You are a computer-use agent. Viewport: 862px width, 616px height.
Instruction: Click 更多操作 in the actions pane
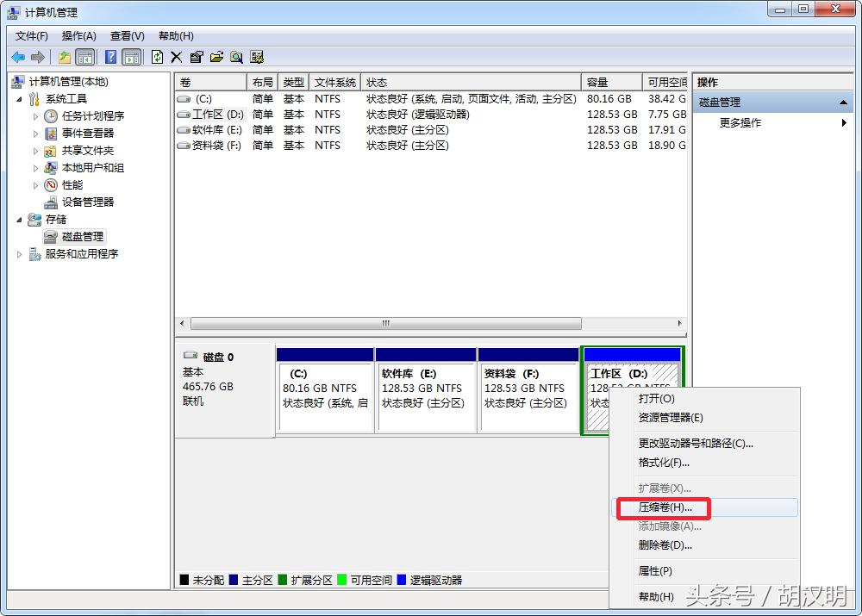click(740, 123)
